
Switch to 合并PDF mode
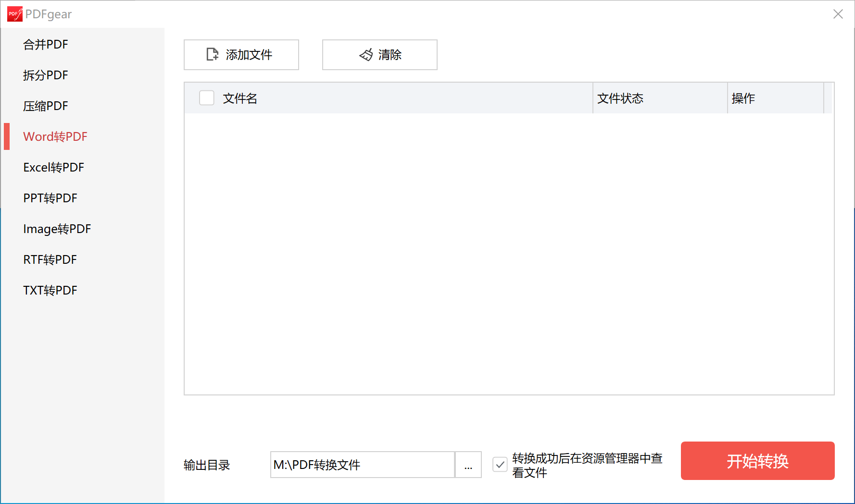(x=46, y=44)
